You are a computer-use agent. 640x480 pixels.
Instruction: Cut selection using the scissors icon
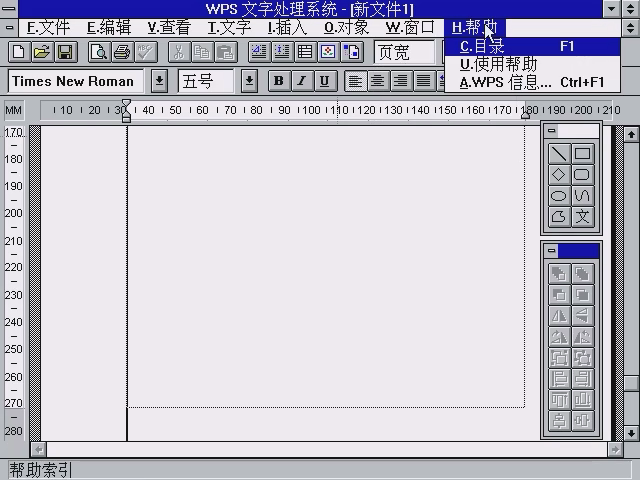point(179,52)
